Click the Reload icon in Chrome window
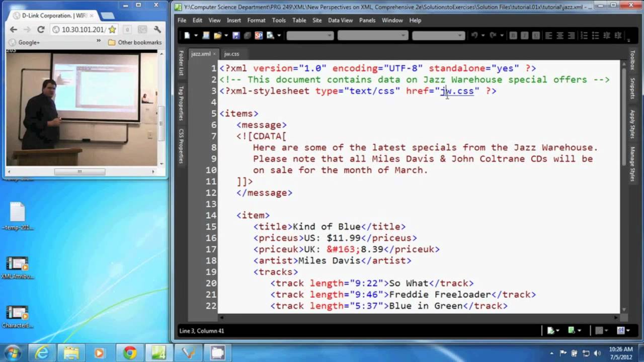Image resolution: width=644 pixels, height=362 pixels. coord(41,30)
